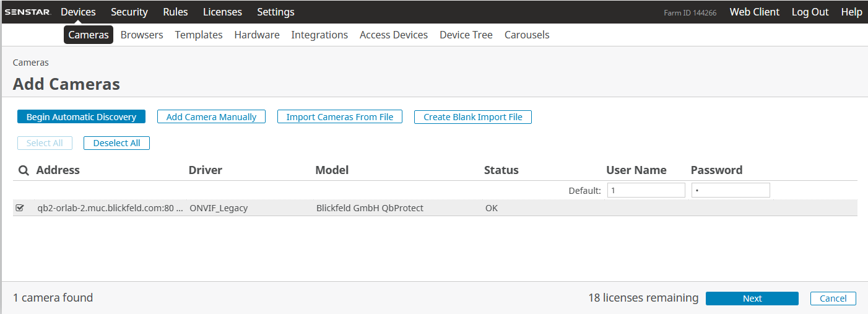Open the Rules menu
The image size is (868, 314).
click(x=175, y=12)
